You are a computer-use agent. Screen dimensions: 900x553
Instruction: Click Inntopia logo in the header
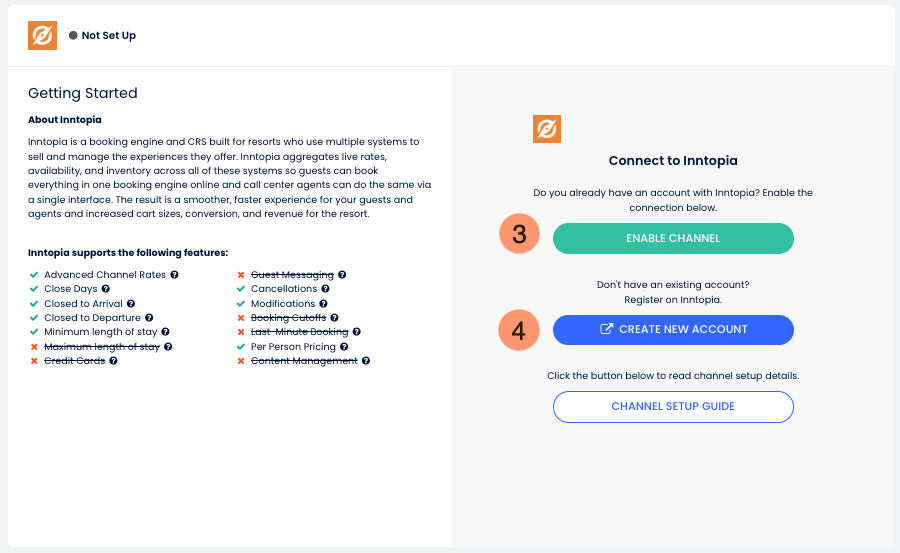pos(42,35)
